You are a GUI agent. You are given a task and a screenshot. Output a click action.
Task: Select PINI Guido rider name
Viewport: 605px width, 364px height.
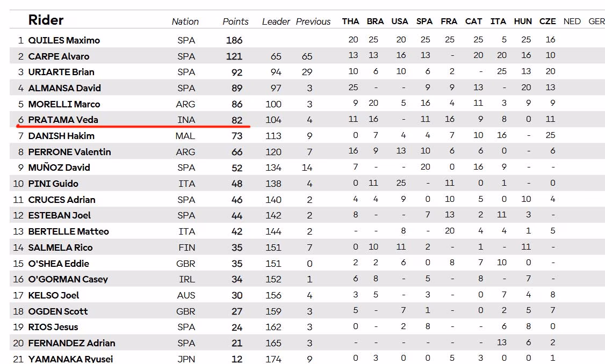pyautogui.click(x=53, y=184)
